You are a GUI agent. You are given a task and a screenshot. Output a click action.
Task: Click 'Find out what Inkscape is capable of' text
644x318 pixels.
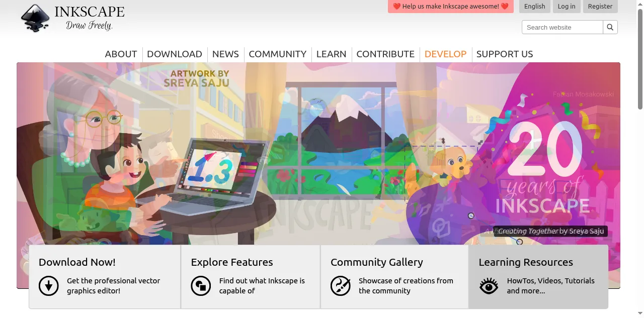pos(262,286)
